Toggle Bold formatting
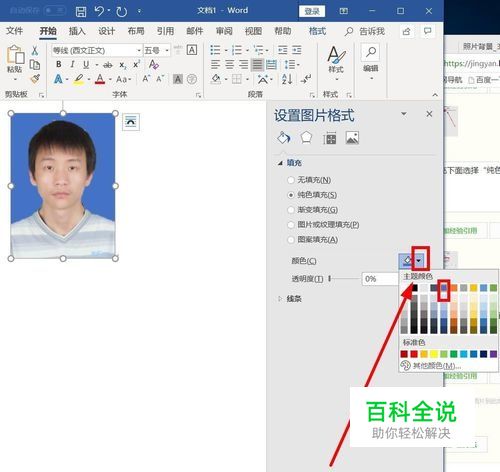Viewport: 500px width, 472px height. [59, 64]
